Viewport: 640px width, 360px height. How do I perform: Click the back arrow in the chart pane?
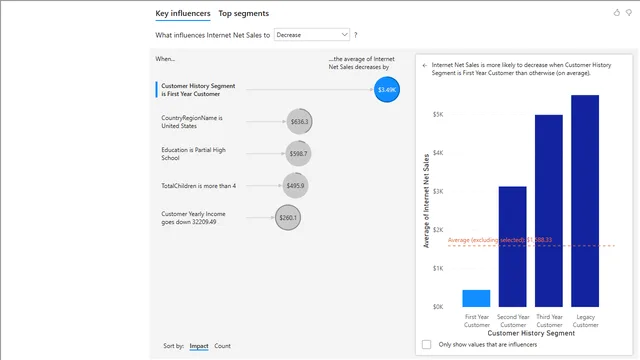point(424,65)
